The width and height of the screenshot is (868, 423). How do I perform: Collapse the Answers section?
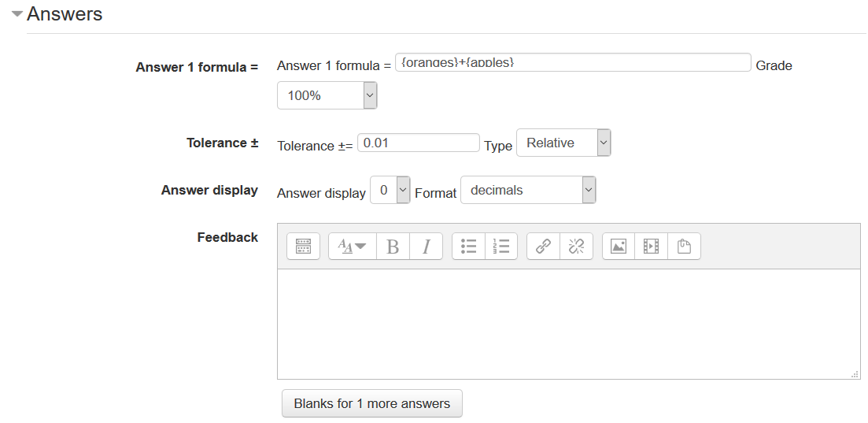coord(17,14)
